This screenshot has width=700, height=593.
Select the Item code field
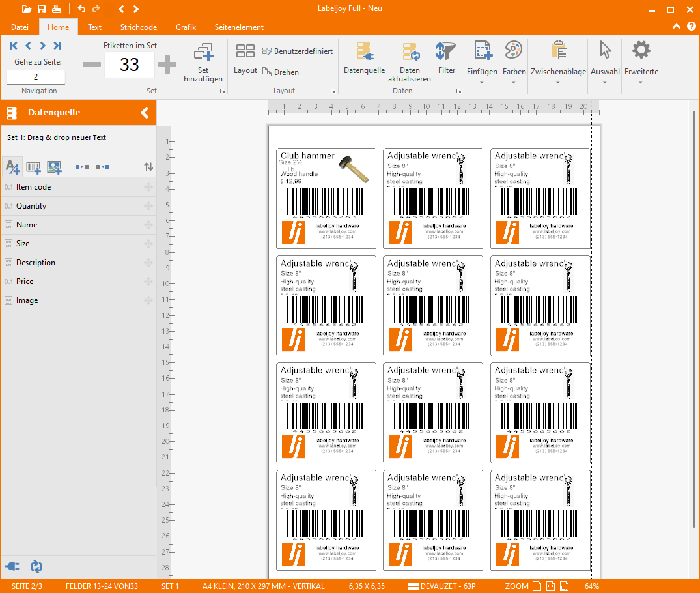(79, 187)
